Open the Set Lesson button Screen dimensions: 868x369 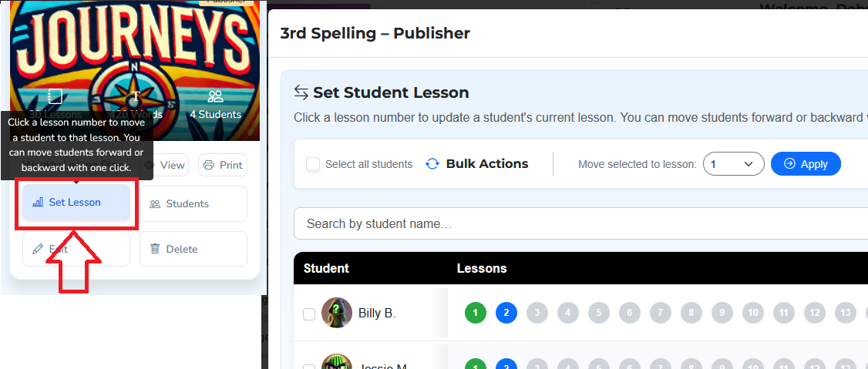coord(76,203)
